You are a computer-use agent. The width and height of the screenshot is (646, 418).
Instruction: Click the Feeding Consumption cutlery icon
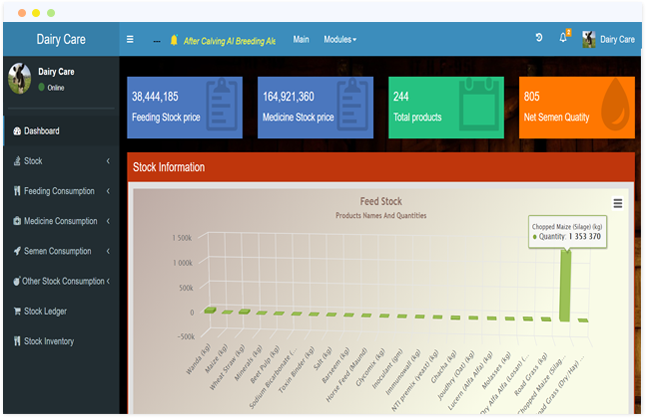[17, 191]
